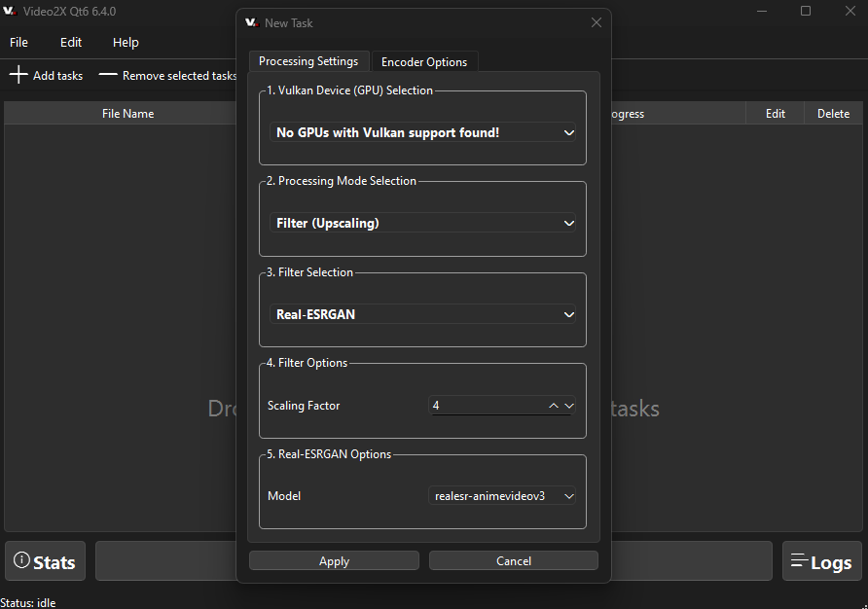The image size is (868, 609).
Task: Click the Video2X logo in dialog title
Action: click(251, 22)
